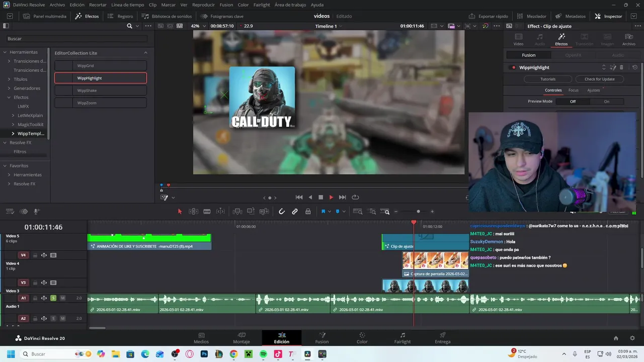
Task: Open the Archivo menu
Action: click(57, 5)
